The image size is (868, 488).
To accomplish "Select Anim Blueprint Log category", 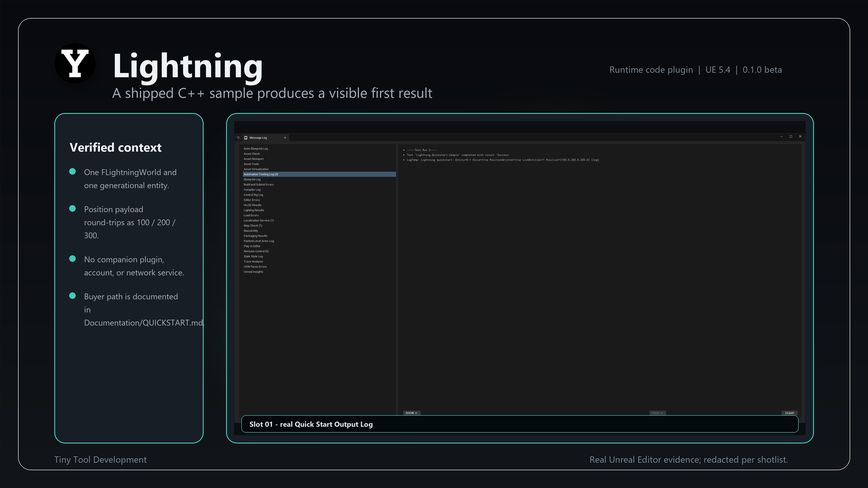I will (319, 149).
